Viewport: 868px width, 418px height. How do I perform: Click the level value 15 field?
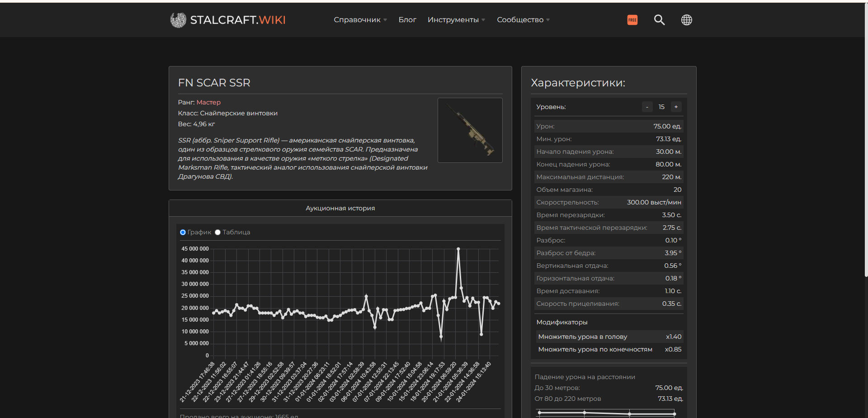click(661, 107)
